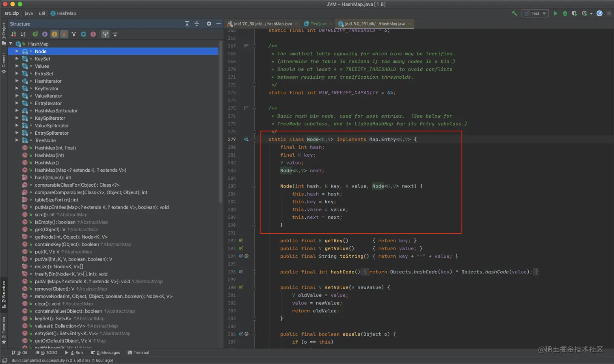Click the blue compass icon in toolbar
Image resolution: width=614 pixels, height=364 pixels.
600,13
